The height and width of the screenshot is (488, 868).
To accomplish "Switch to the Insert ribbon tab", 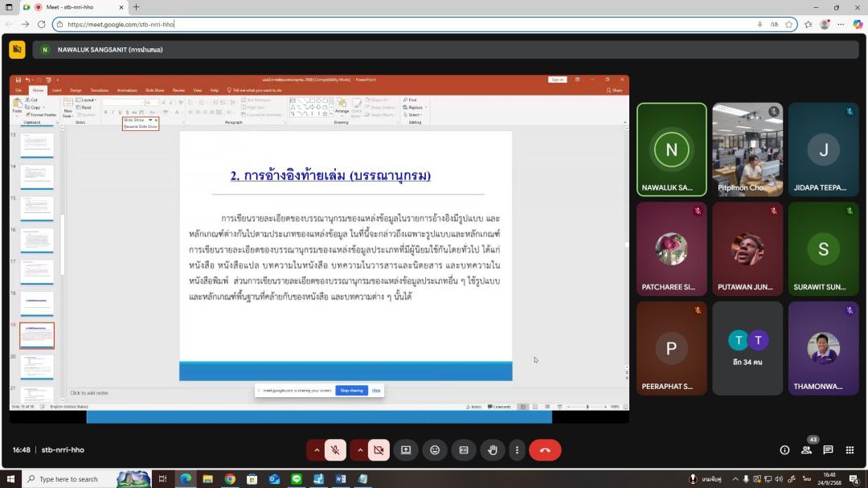I will (x=56, y=90).
